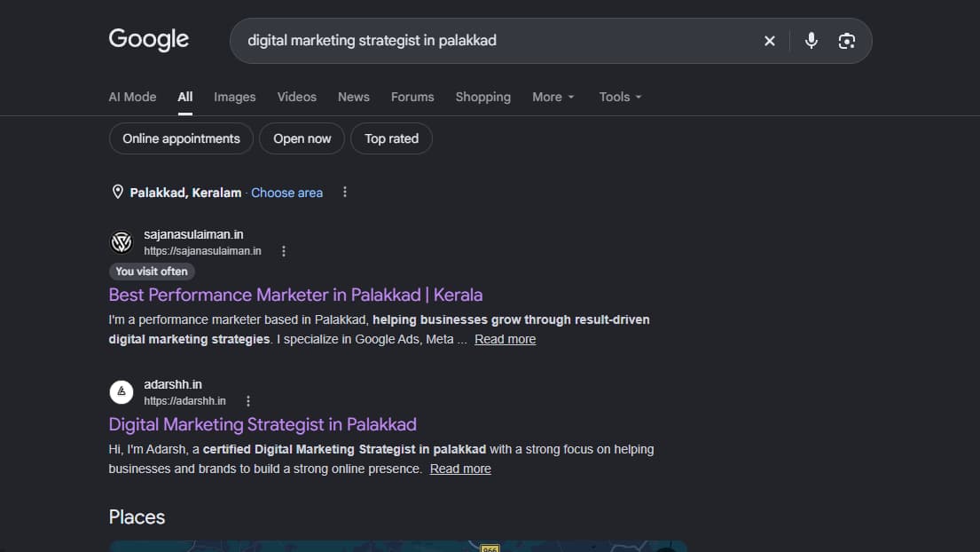Screen dimensions: 980x552
Task: Open options menu next to Choose area
Action: (x=344, y=192)
